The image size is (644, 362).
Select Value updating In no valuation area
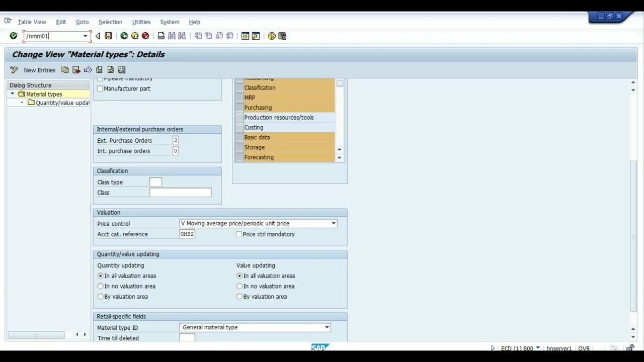click(239, 286)
